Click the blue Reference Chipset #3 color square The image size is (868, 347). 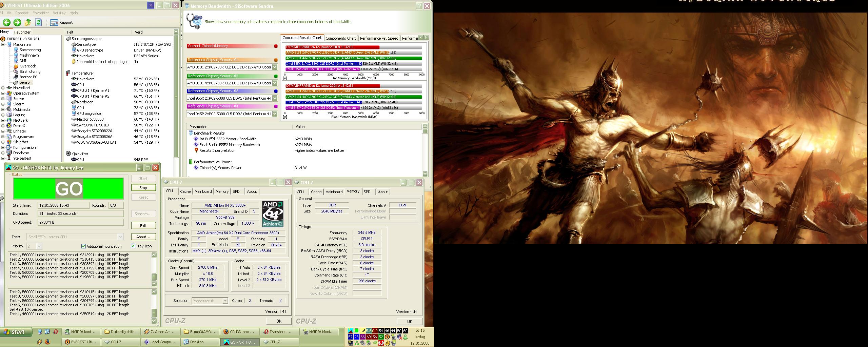pos(276,91)
